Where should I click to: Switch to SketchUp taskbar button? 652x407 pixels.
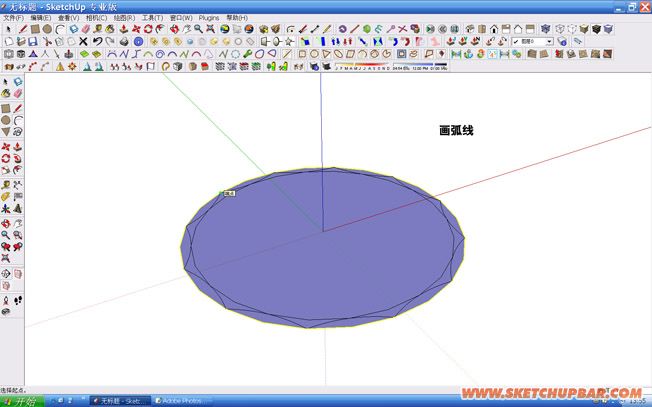(x=121, y=401)
